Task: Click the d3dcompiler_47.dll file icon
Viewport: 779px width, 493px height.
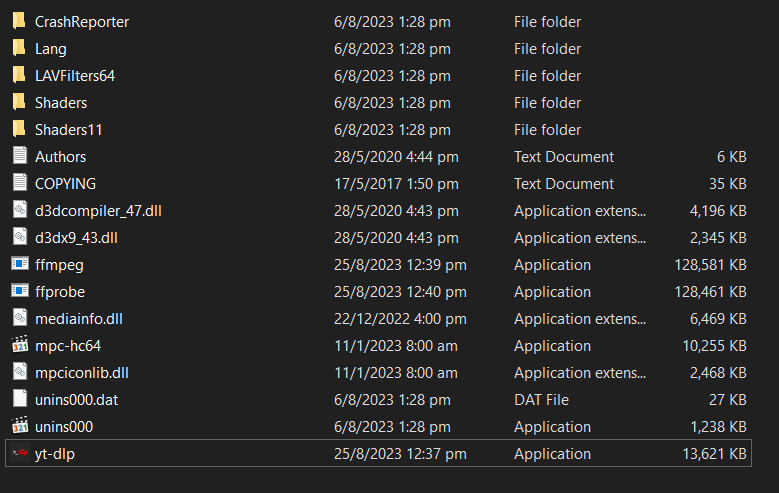Action: click(x=20, y=210)
